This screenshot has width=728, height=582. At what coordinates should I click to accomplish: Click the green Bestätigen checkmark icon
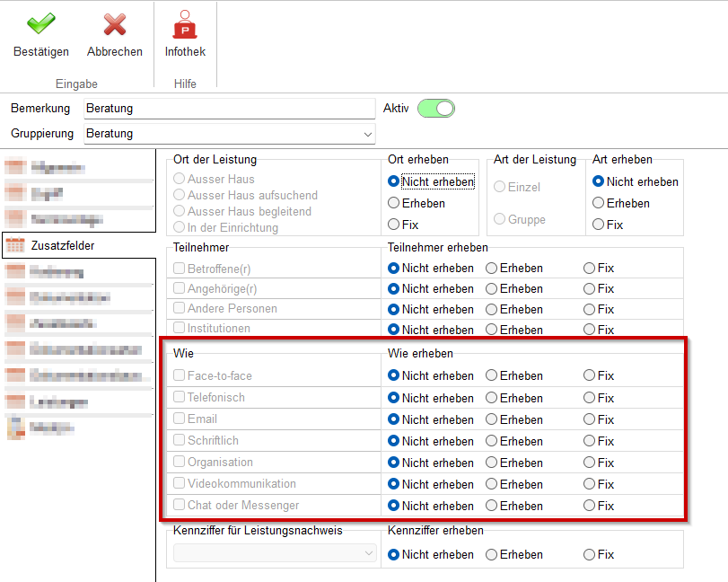pyautogui.click(x=41, y=23)
